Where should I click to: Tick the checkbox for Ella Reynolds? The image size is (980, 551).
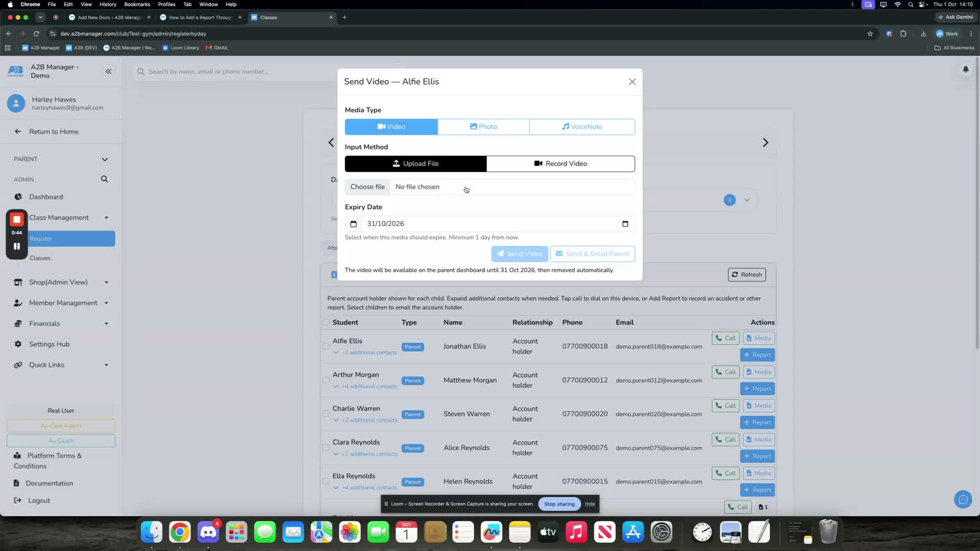point(326,481)
